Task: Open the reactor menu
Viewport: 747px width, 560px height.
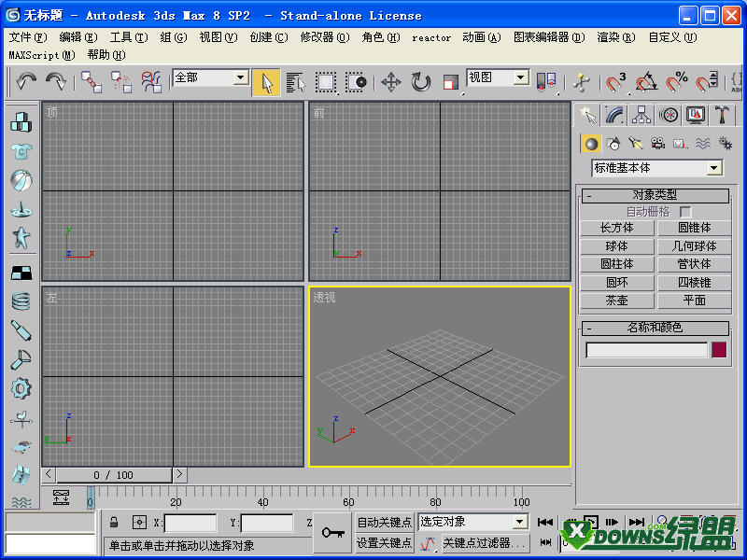Action: click(x=431, y=37)
